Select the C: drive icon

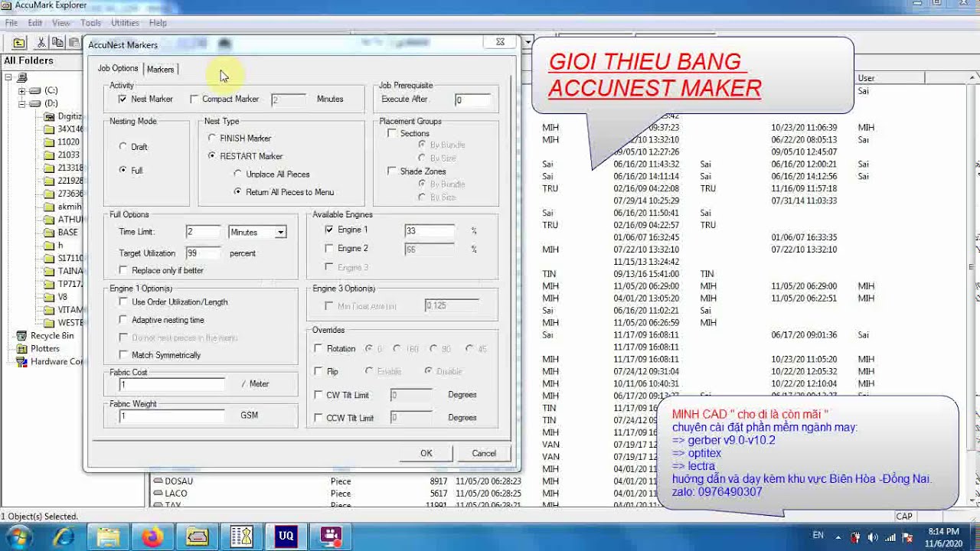point(35,90)
